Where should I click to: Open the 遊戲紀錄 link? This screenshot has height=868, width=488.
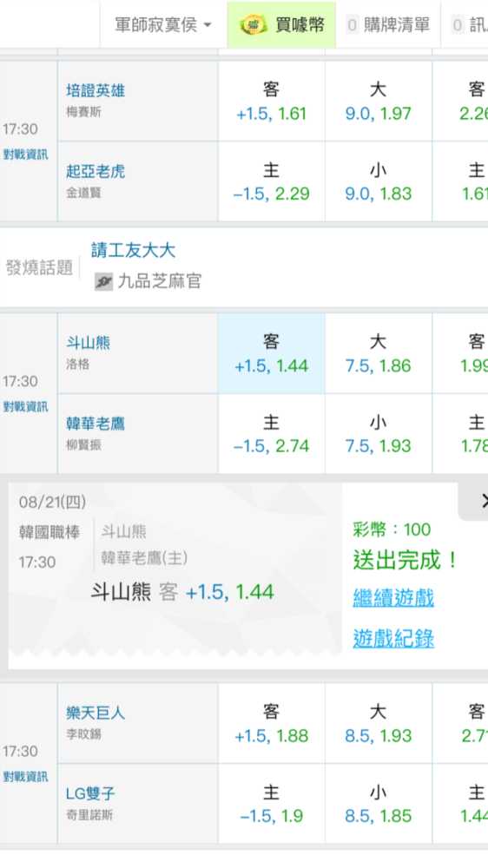pyautogui.click(x=393, y=639)
